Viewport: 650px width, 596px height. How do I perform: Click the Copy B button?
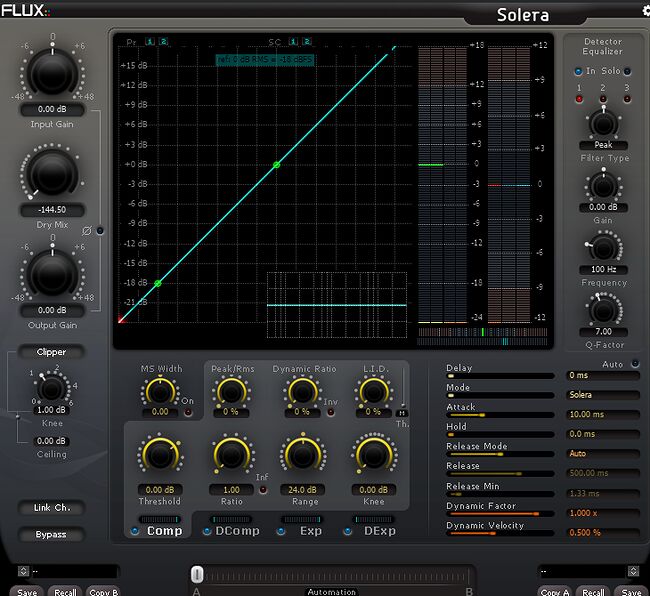[104, 591]
